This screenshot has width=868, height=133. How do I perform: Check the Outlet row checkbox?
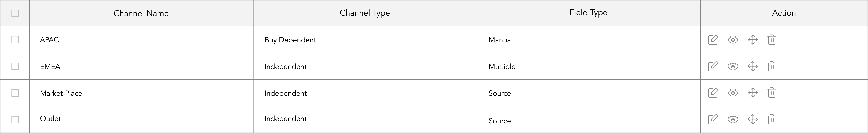[x=15, y=120]
